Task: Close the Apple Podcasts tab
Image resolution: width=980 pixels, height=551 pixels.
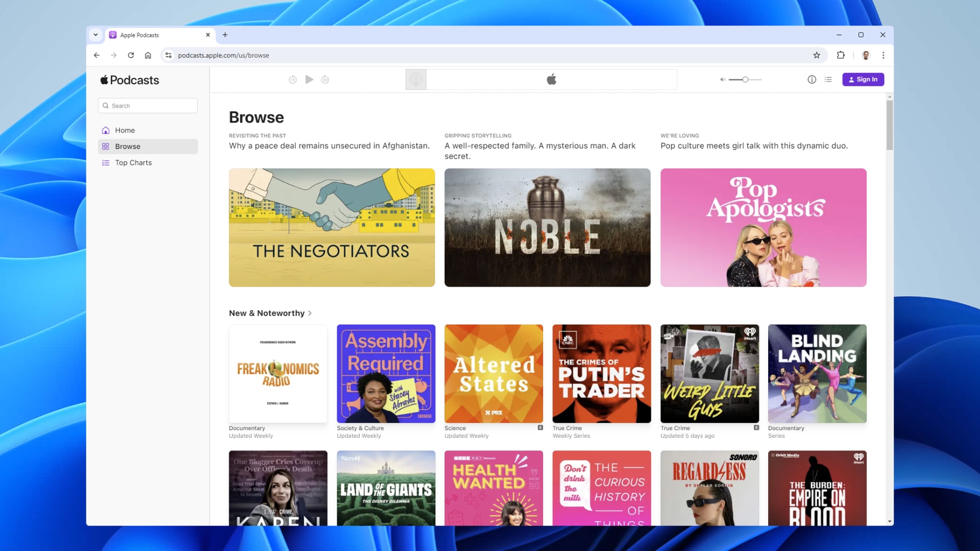Action: [208, 35]
